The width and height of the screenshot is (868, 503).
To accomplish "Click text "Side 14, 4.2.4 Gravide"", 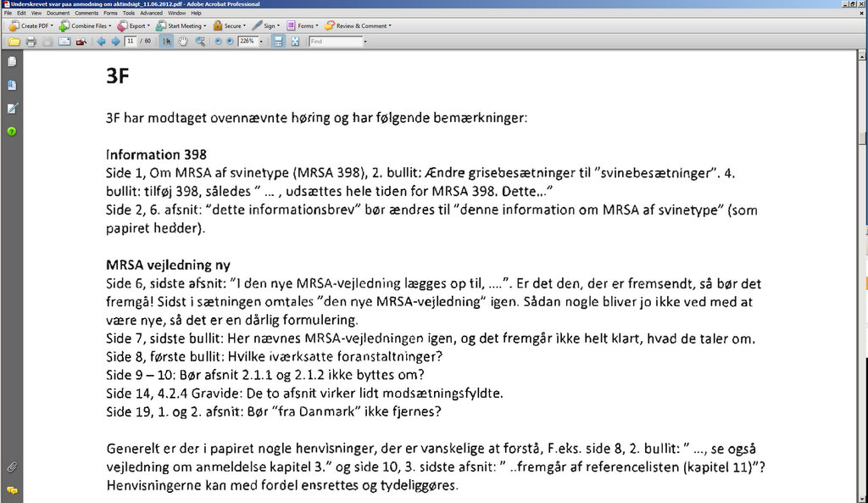I will pos(174,394).
